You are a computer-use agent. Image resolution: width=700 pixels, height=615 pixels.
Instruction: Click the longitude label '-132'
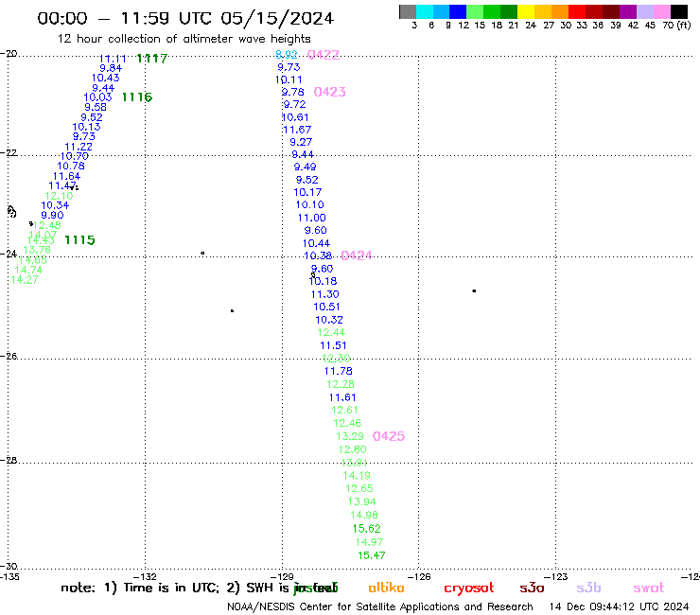point(145,576)
